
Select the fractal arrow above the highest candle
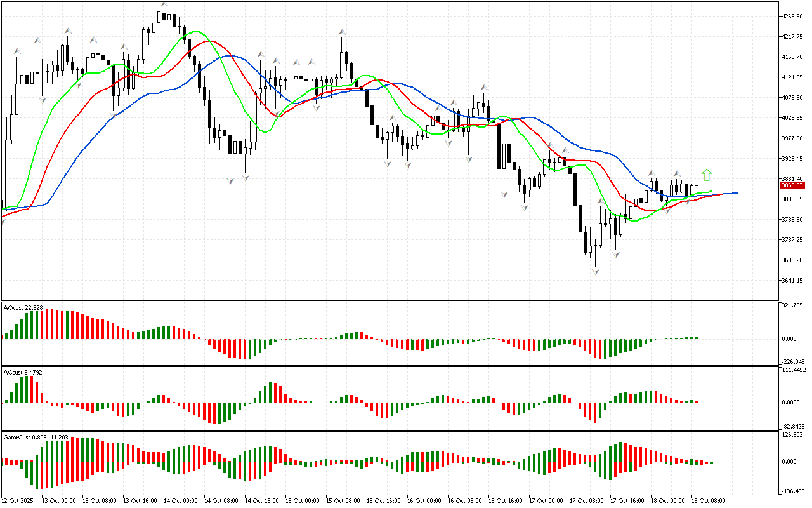[x=164, y=5]
